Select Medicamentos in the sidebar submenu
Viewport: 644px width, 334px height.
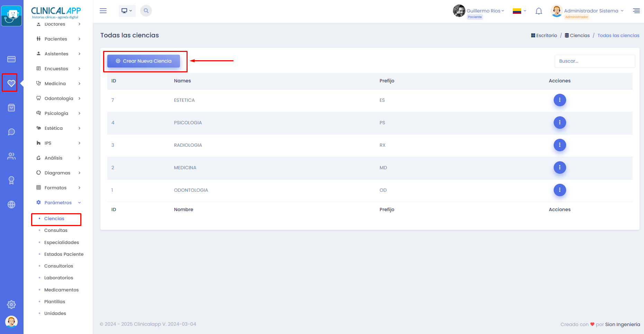(x=61, y=290)
